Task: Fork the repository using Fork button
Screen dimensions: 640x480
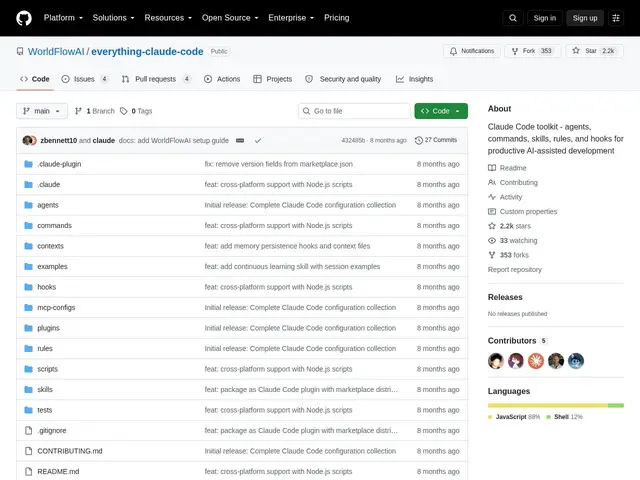Action: click(x=533, y=51)
